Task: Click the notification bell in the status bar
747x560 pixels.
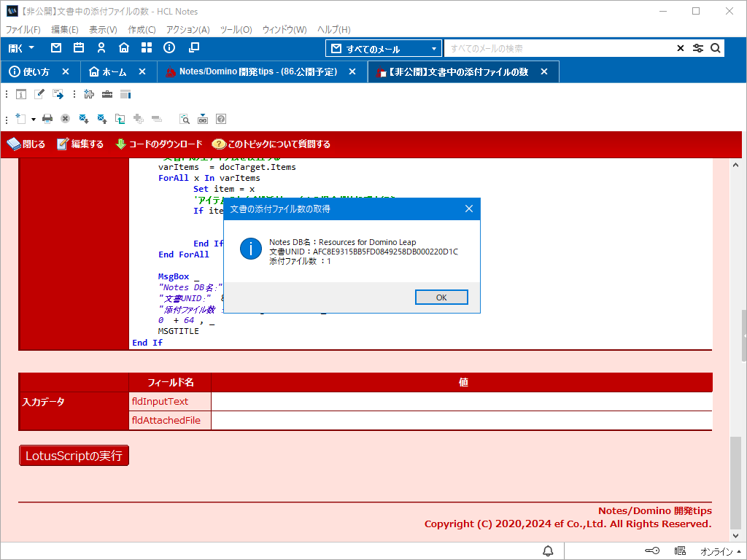Action: 548,551
